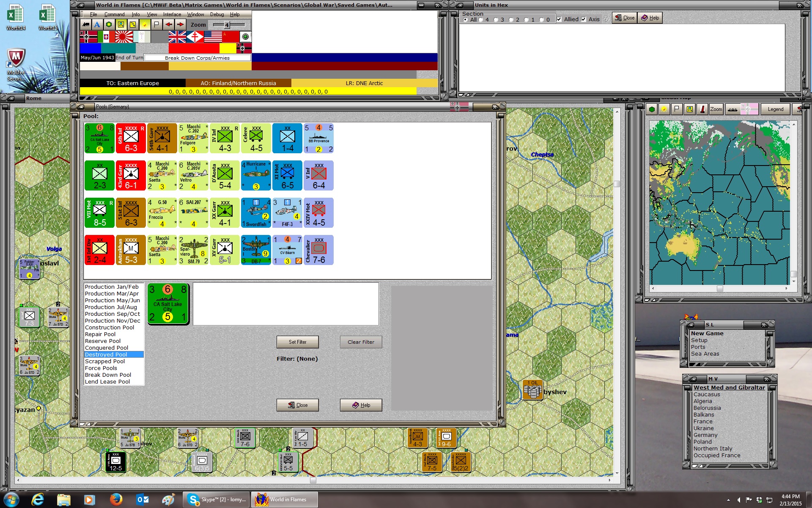Click the green circle button beside flags
The image size is (812, 508).
tap(245, 37)
